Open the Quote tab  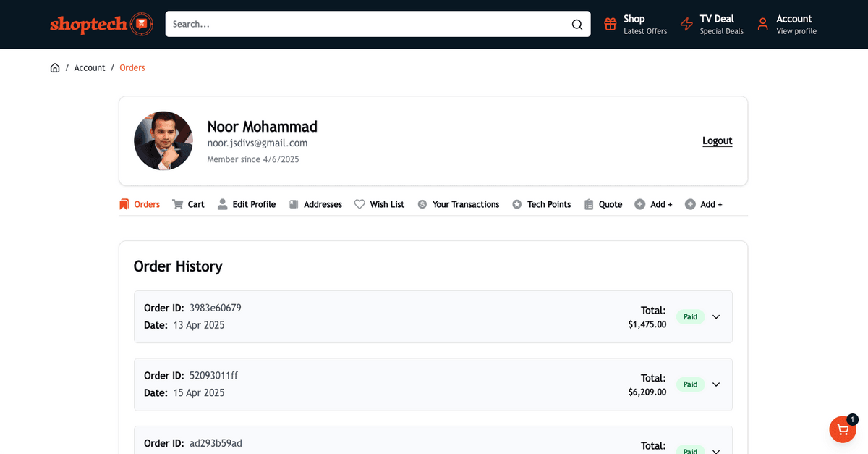click(x=603, y=204)
